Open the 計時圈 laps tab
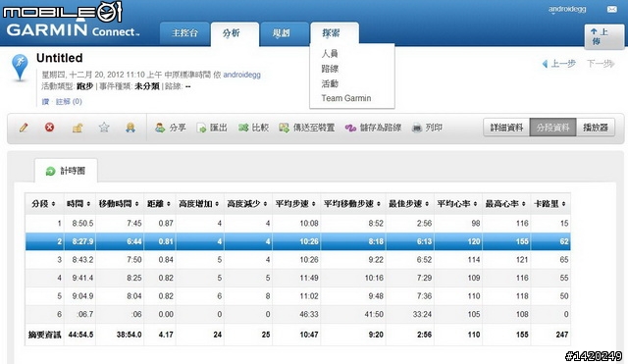The height and width of the screenshot is (364, 628). pos(66,171)
